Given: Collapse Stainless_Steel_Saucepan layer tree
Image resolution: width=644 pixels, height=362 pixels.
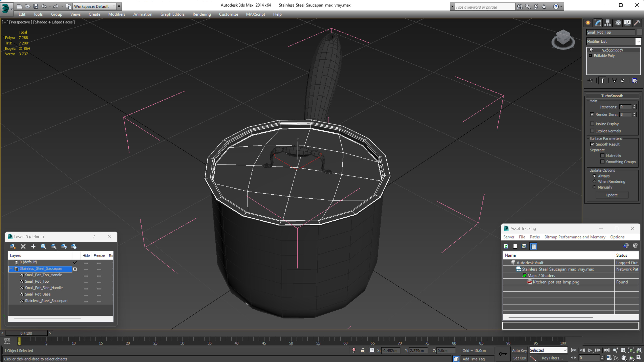Looking at the screenshot, I should click(x=11, y=269).
